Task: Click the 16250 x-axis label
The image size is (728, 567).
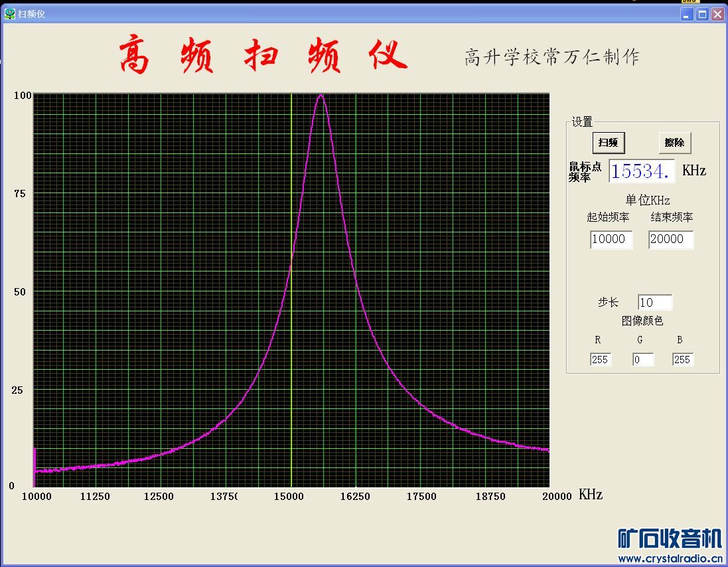Action: pos(355,497)
